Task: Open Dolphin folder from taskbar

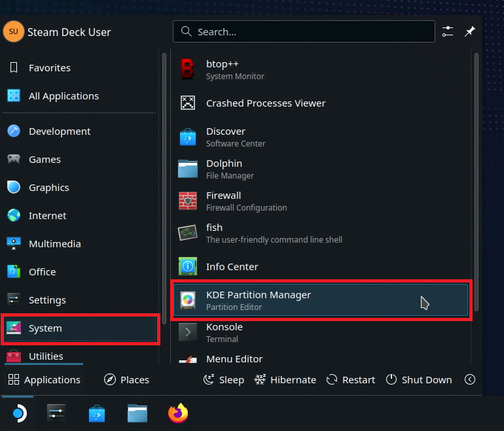Action: click(x=137, y=413)
